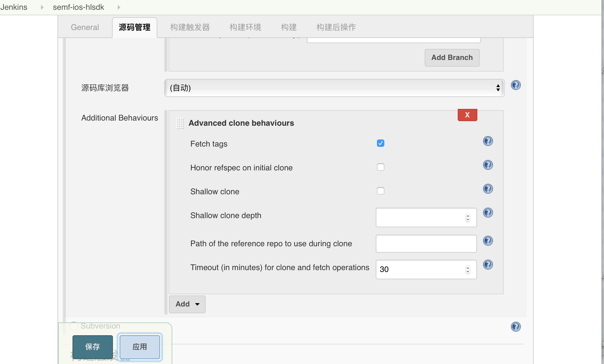The image size is (604, 364).
Task: Select the 源码管理 tab
Action: point(135,27)
